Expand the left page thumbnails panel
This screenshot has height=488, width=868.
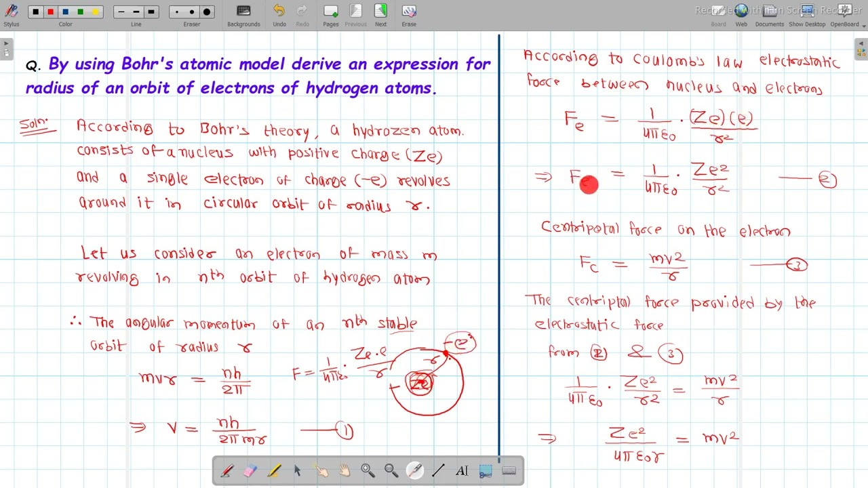coord(6,49)
